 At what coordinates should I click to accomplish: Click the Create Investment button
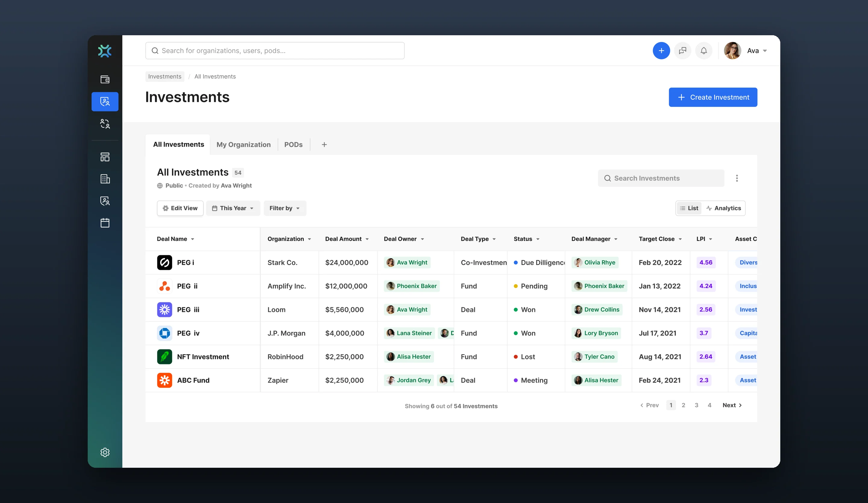713,97
